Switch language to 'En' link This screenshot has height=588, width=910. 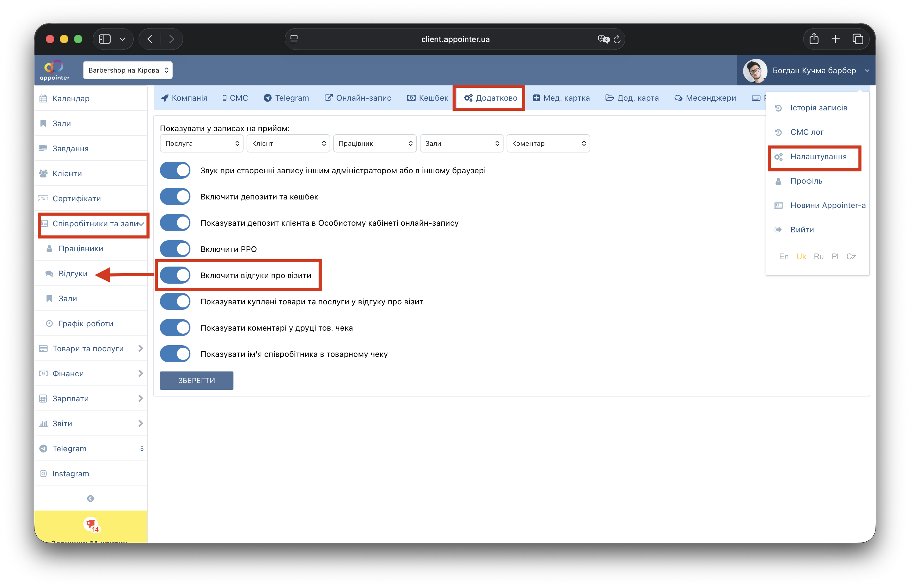click(784, 256)
